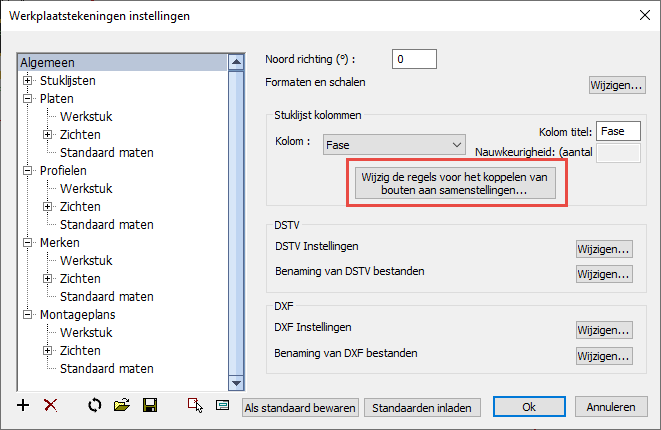This screenshot has width=661, height=430.
Task: Click the floppy disk save icon
Action: tap(150, 406)
